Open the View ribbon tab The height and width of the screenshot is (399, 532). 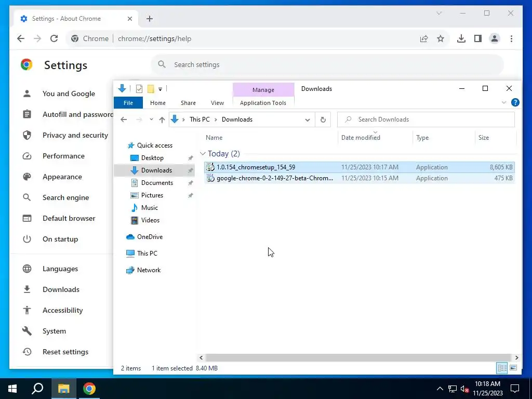pos(217,103)
